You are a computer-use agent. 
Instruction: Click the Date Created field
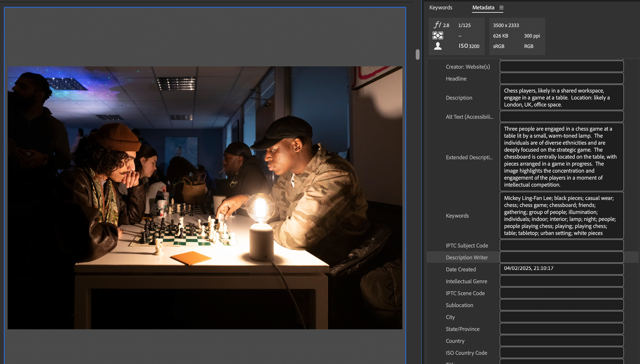pos(561,269)
